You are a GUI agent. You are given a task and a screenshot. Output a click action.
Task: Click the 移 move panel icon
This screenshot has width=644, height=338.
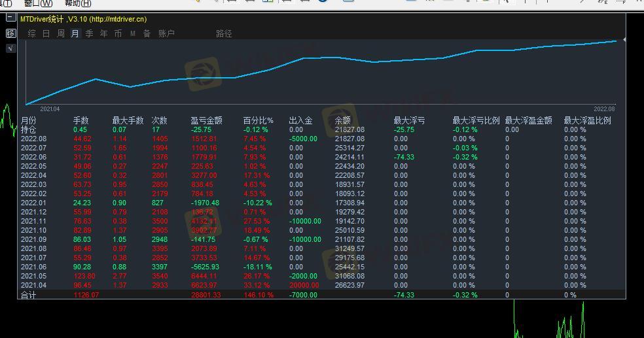(x=10, y=33)
